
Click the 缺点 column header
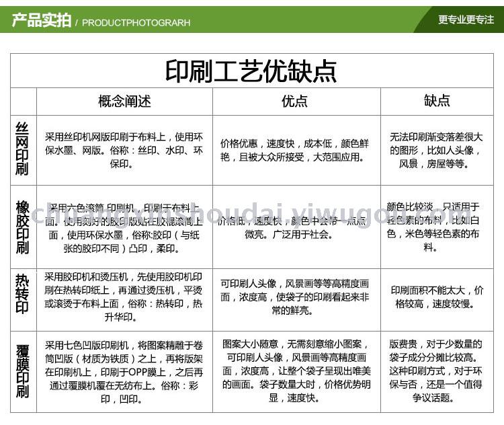(437, 101)
